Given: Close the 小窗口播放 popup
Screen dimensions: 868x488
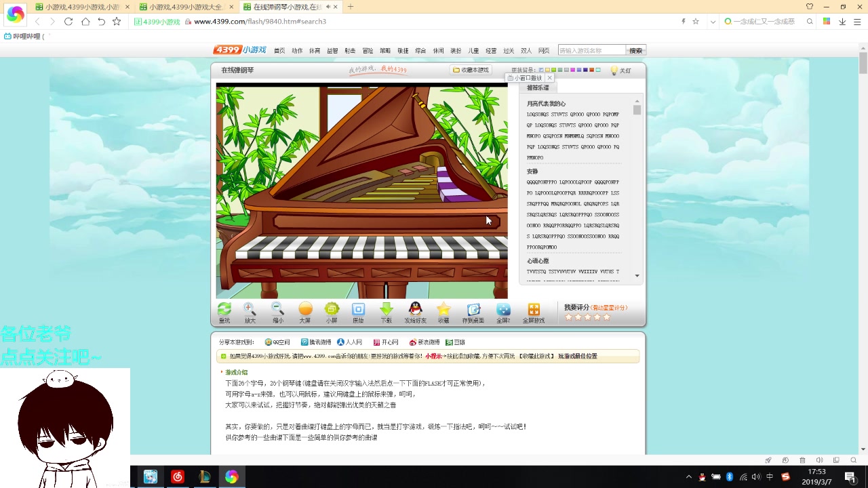Looking at the screenshot, I should click(549, 78).
